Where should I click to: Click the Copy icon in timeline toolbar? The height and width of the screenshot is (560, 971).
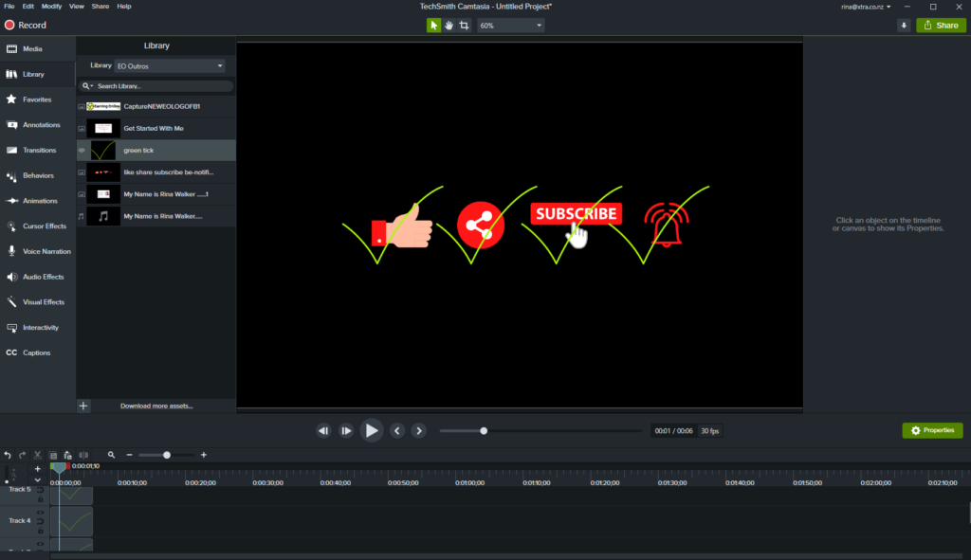pos(53,456)
